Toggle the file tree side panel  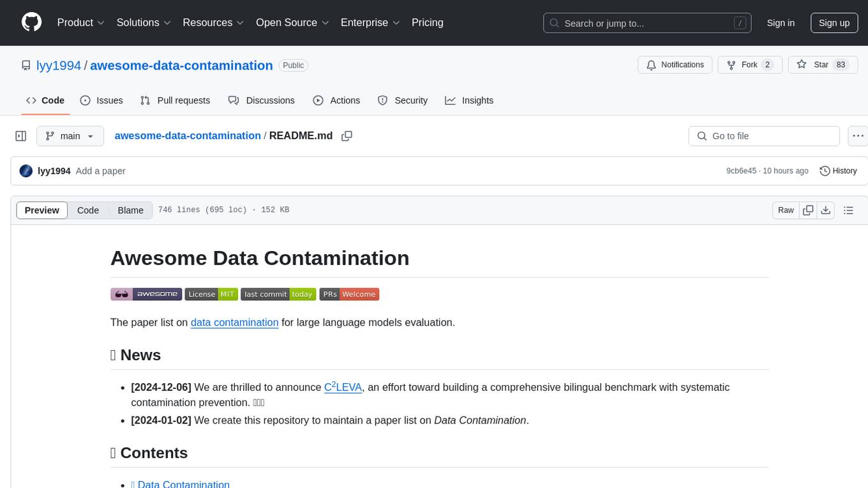[x=21, y=136]
